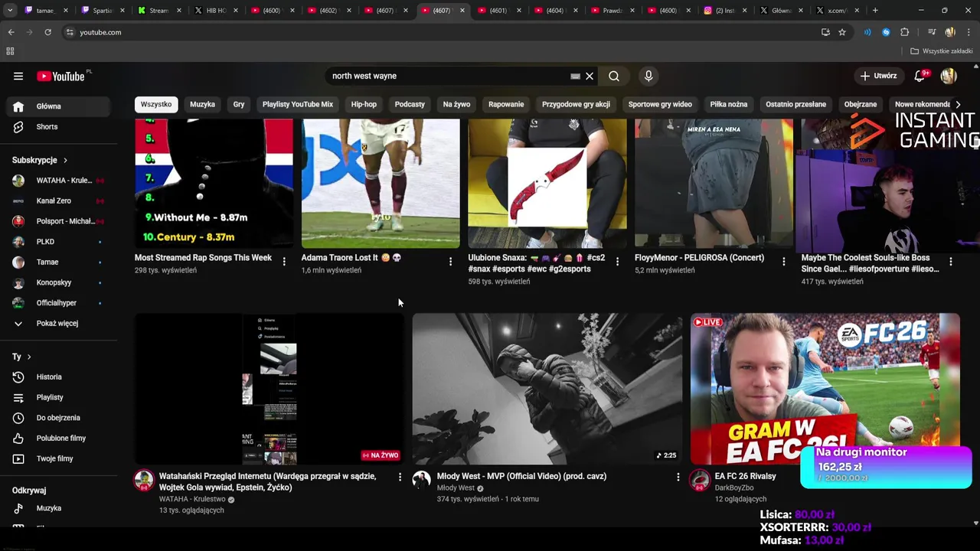Open the on-screen keyboard icon in search

click(575, 76)
